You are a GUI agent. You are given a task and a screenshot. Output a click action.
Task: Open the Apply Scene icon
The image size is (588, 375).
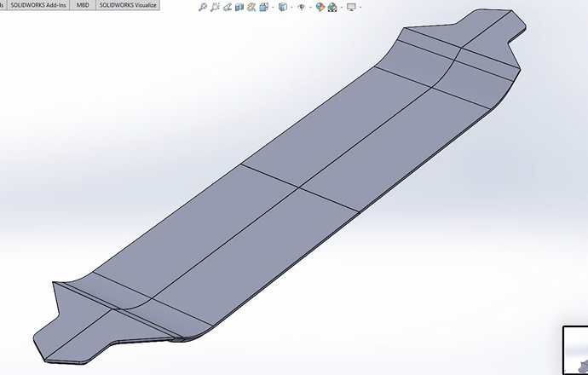(331, 7)
